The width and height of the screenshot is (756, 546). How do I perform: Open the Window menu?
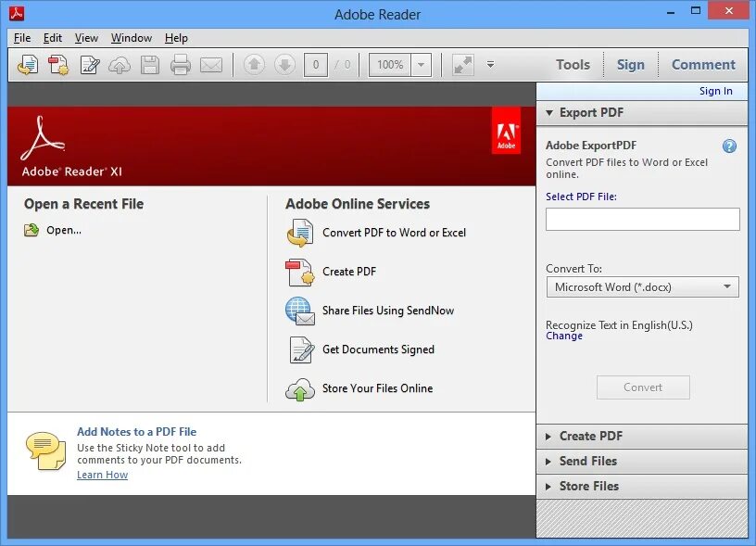(132, 38)
